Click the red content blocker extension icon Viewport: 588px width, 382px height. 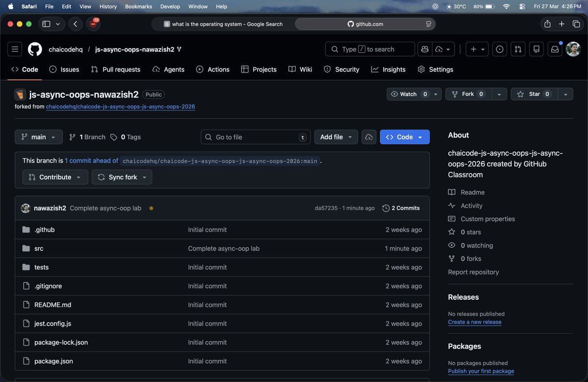click(93, 24)
